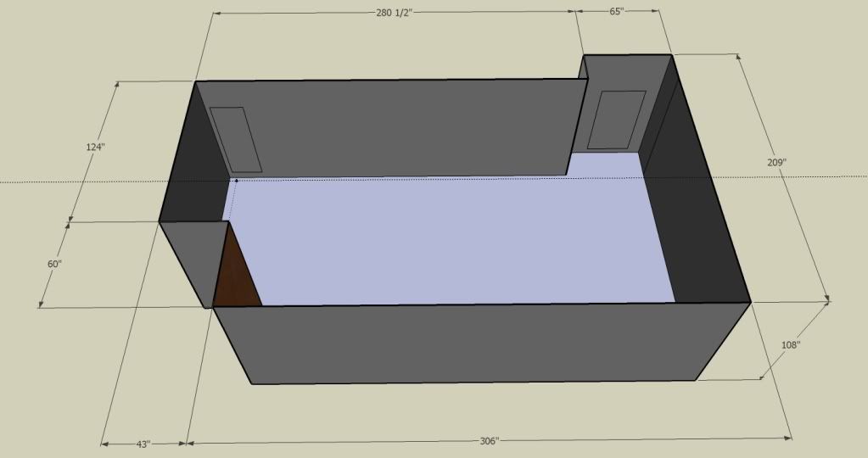Click the 124" dimension text
This screenshot has height=458, width=868.
point(95,147)
